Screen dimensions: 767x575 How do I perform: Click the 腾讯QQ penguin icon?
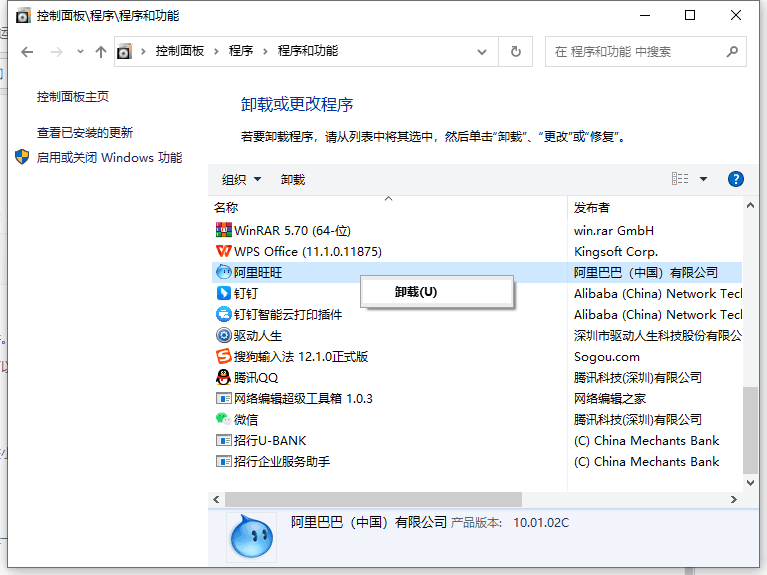pos(224,377)
